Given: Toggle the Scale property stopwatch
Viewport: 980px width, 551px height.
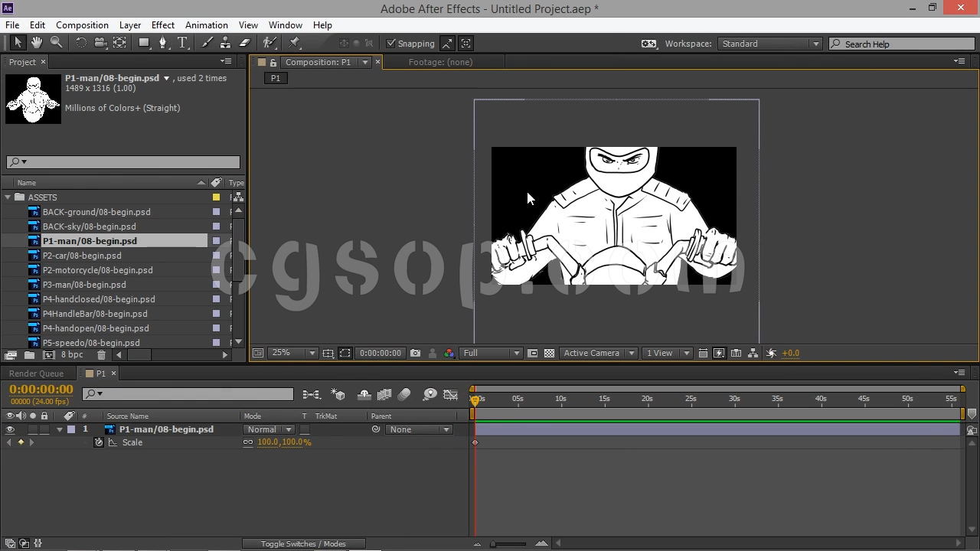Looking at the screenshot, I should click(99, 442).
